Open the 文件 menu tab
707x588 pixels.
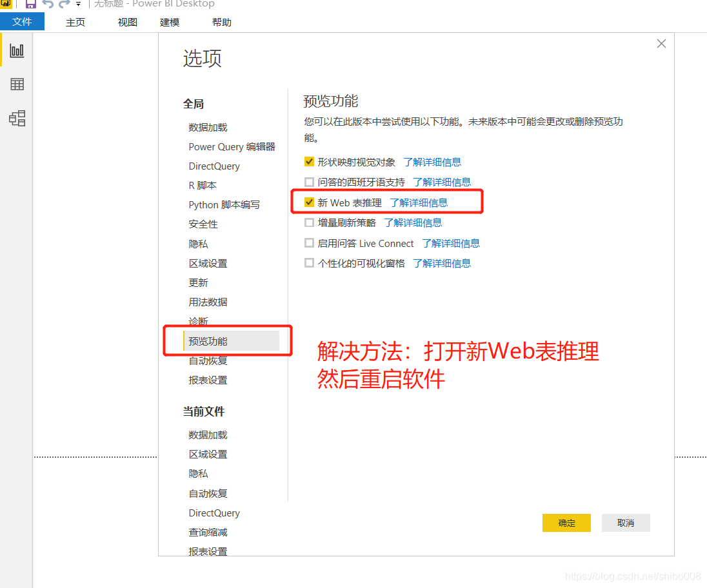[x=22, y=22]
